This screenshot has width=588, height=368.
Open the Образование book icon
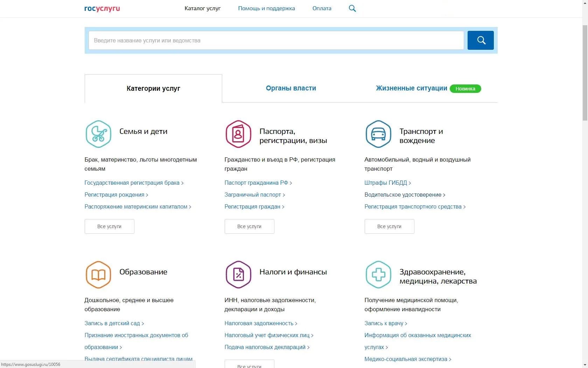[98, 274]
